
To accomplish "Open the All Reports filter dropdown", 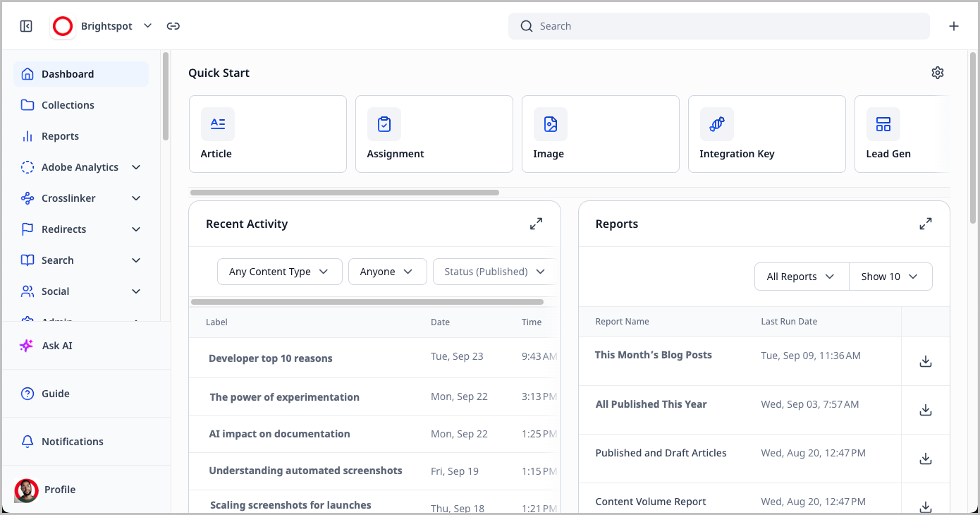I will coord(801,277).
